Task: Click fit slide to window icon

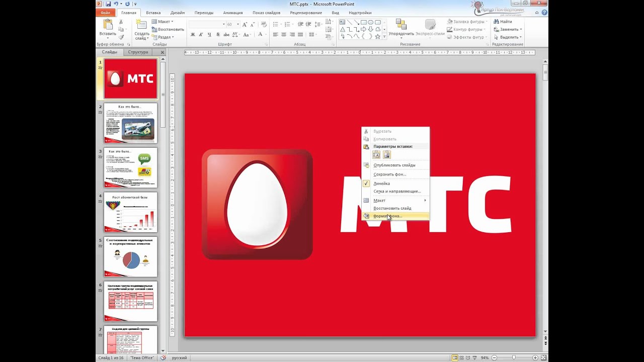Action: point(543,358)
